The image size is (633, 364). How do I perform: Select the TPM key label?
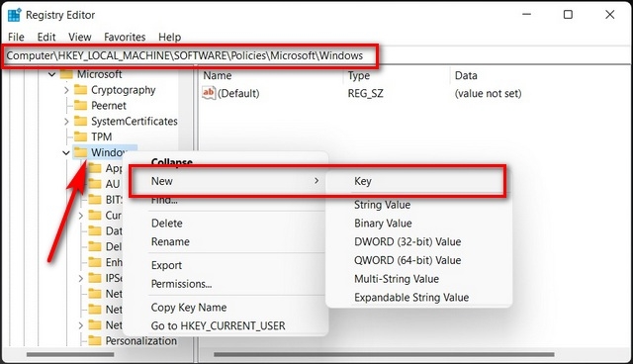click(x=101, y=136)
